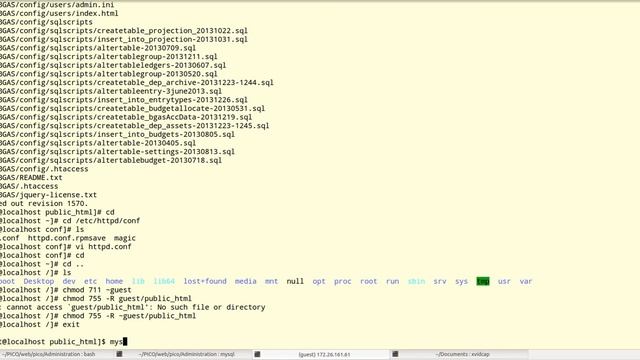Screen dimensions: 640x360
Task: Click the terminal icon of the 172.26.161.61 tab
Action: coord(257,354)
